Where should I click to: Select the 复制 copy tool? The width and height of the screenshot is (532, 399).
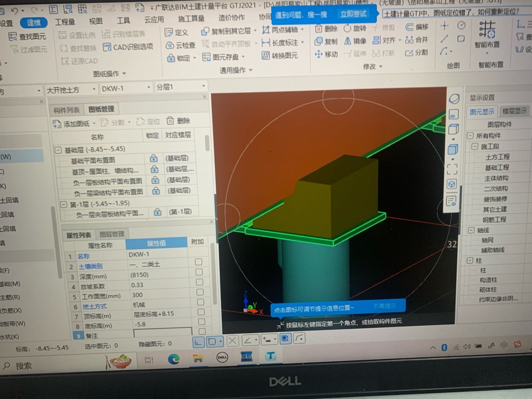point(326,41)
